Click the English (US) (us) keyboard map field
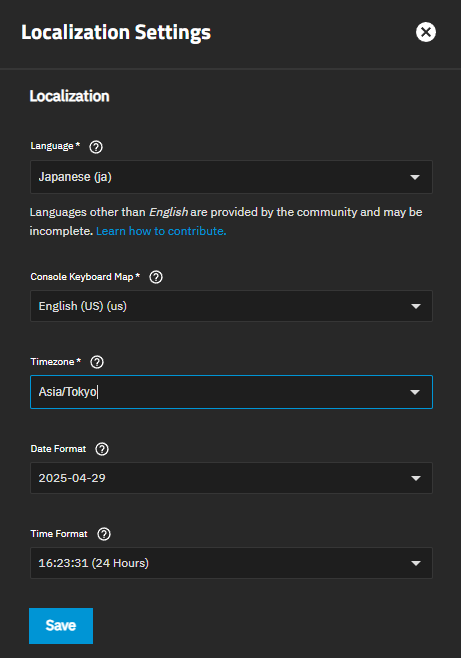The width and height of the screenshot is (461, 658). (231, 306)
